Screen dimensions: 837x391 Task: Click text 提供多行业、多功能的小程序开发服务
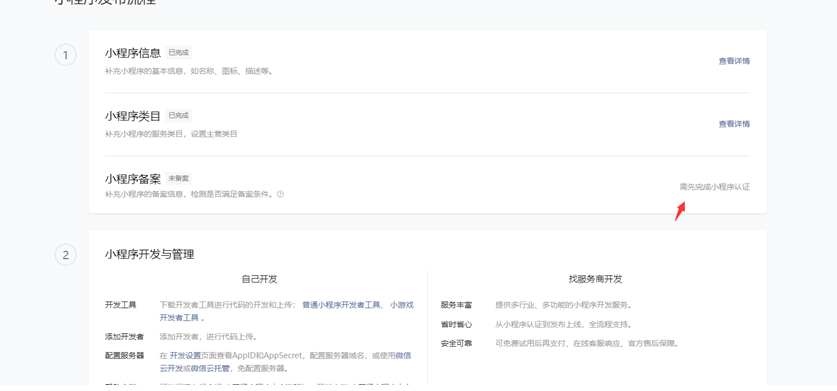[x=563, y=305]
